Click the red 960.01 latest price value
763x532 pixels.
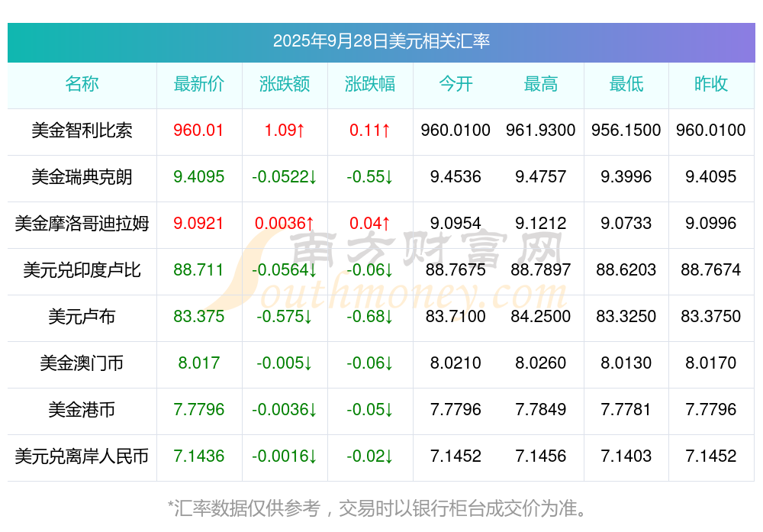(198, 131)
